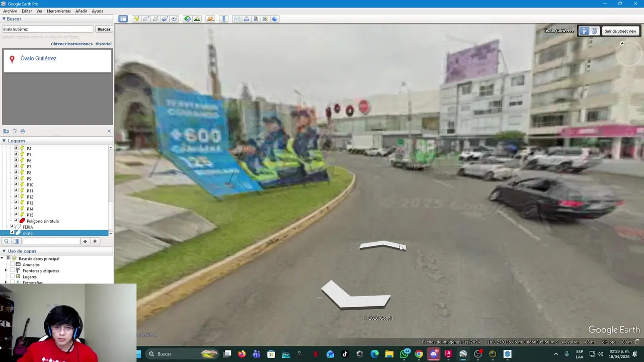Open the Herramientas menu

click(x=59, y=11)
